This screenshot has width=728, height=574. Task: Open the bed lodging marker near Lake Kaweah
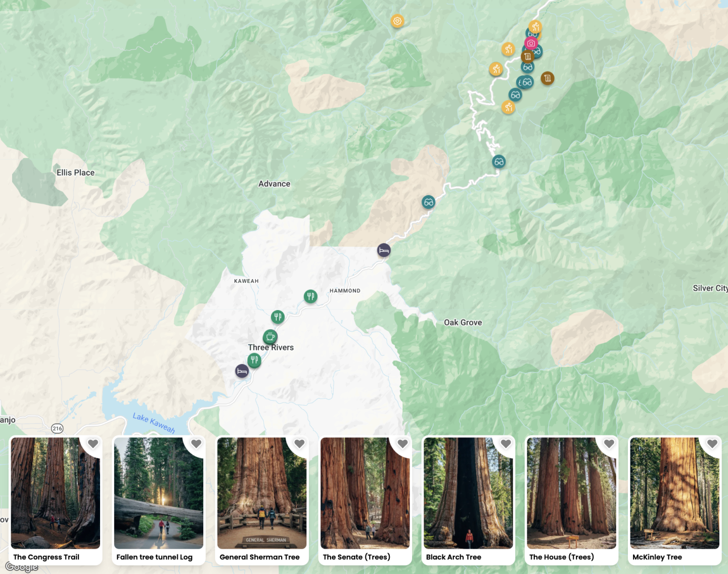[x=242, y=371]
